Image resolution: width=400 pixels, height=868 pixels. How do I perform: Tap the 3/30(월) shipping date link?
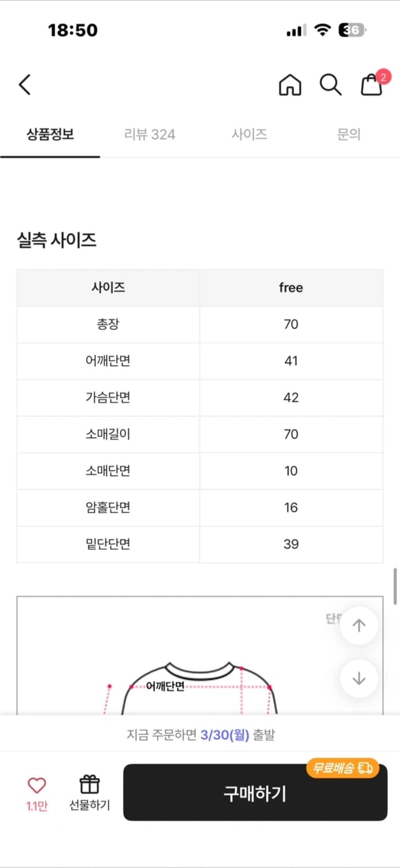pos(225,734)
